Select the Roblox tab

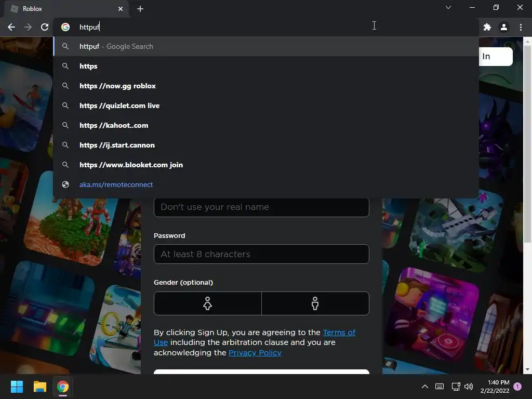click(66, 9)
